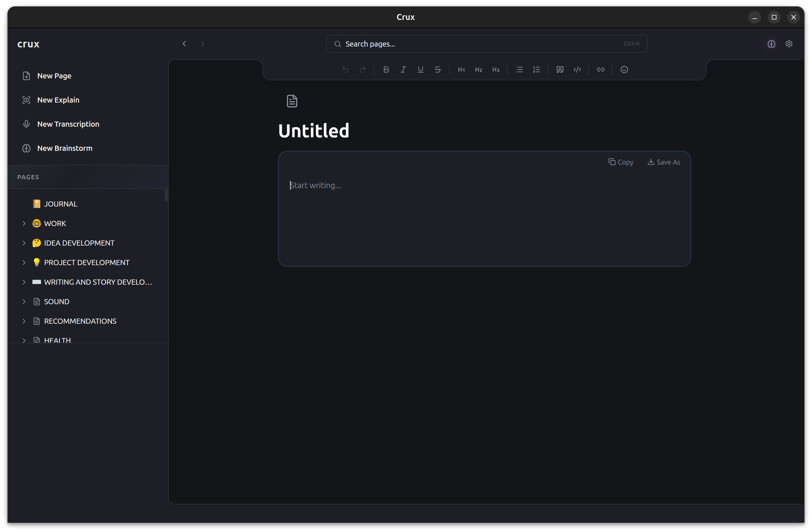This screenshot has height=532, width=812.
Task: Toggle strikethrough formatting
Action: 437,70
